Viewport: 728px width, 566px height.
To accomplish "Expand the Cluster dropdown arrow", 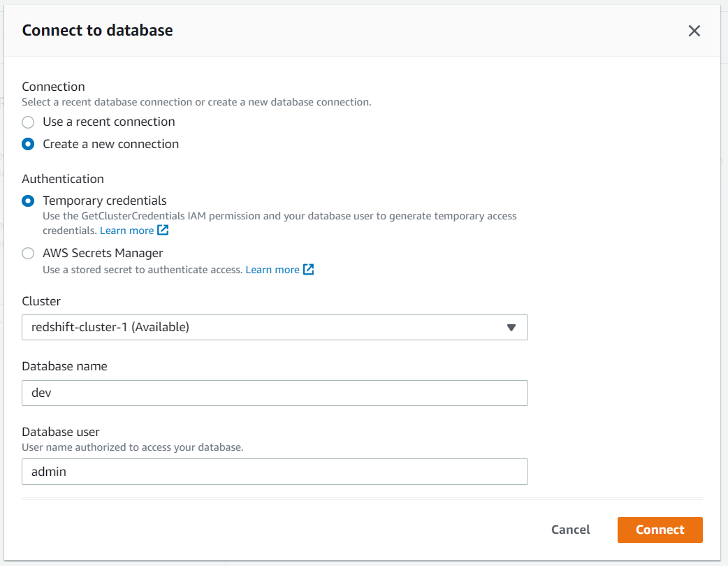I will coord(511,327).
